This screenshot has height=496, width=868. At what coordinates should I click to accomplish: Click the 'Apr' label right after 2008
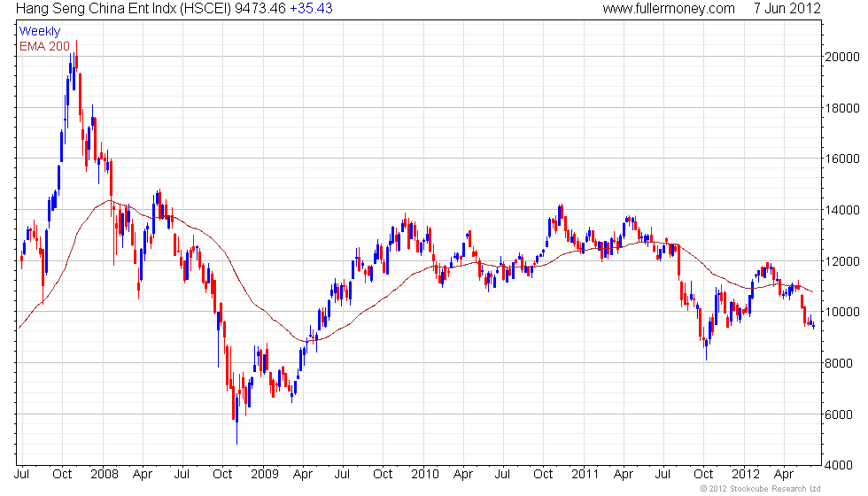[x=143, y=475]
